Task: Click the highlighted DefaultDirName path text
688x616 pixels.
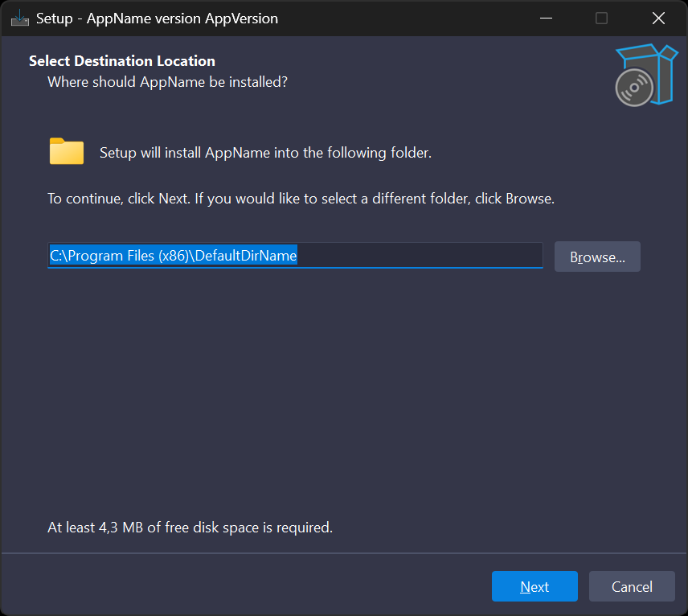Action: pos(173,256)
